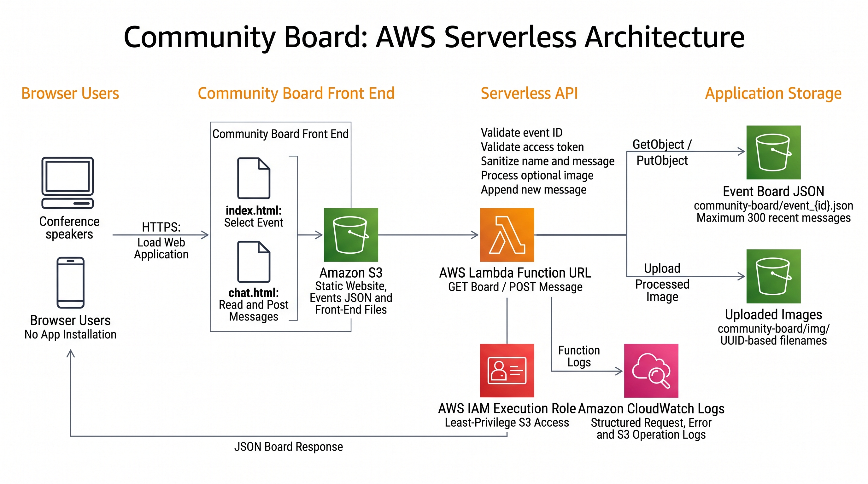Select the "Function Logs" arrow label
868x484 pixels.
pos(579,356)
